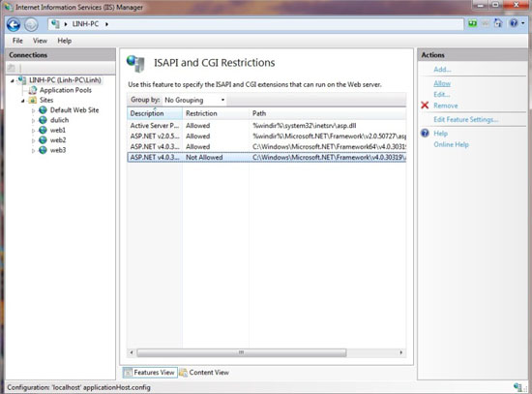Collapse the LINH-PC server tree node
The width and height of the screenshot is (532, 394).
click(13, 81)
